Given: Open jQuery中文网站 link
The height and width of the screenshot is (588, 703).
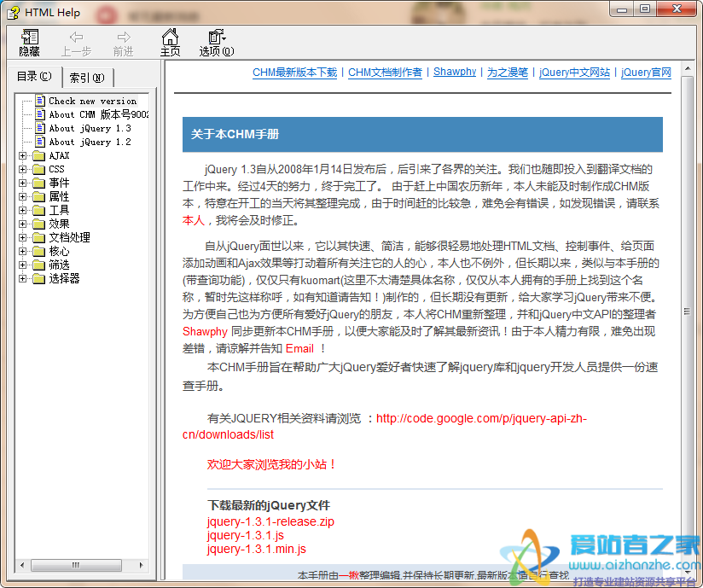Looking at the screenshot, I should 574,73.
